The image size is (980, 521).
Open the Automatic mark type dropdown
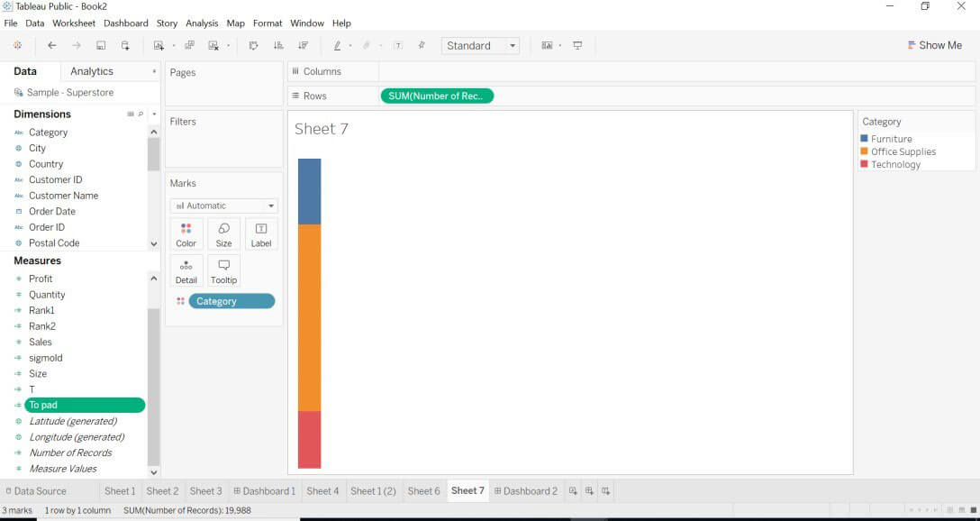[x=222, y=205]
